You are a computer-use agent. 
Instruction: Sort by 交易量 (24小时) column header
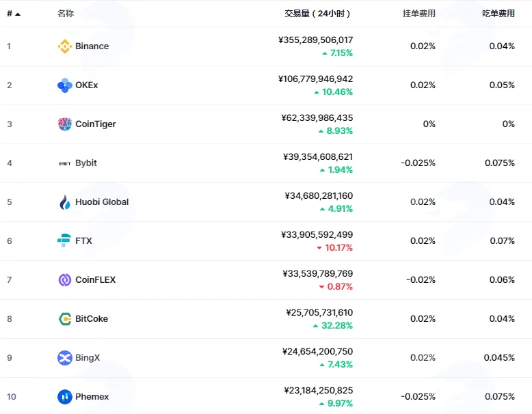(317, 14)
